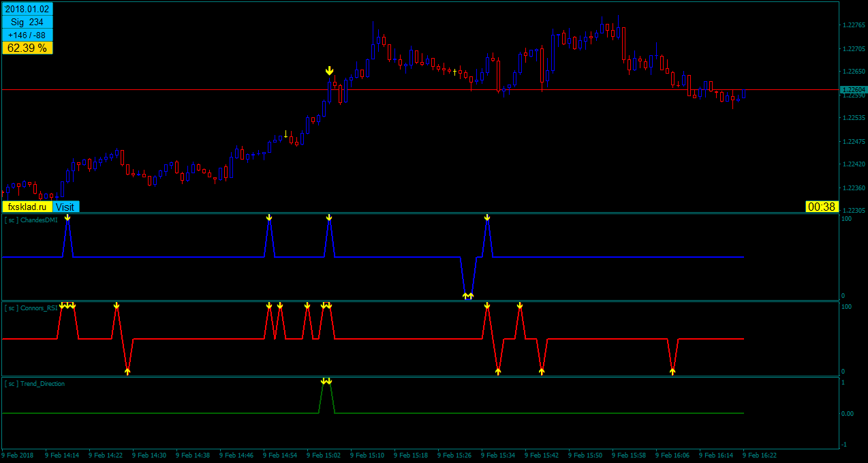Click the first up arrow in Connors_RSI panel
The image size is (868, 463).
pos(127,371)
